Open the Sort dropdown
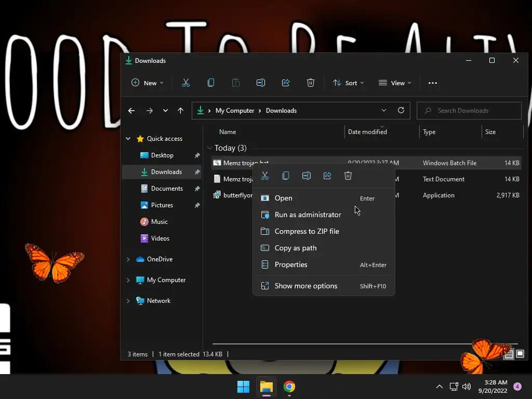The image size is (532, 399). point(349,83)
